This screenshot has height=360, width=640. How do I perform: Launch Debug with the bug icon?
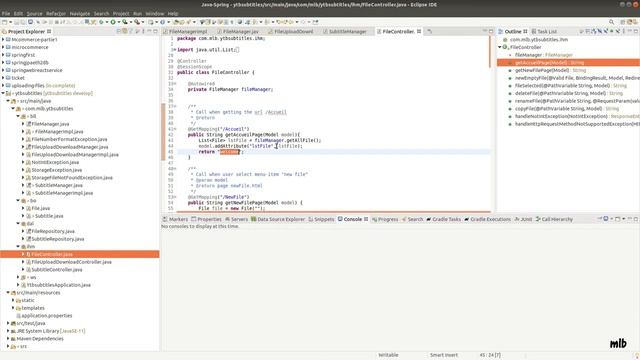tap(101, 22)
